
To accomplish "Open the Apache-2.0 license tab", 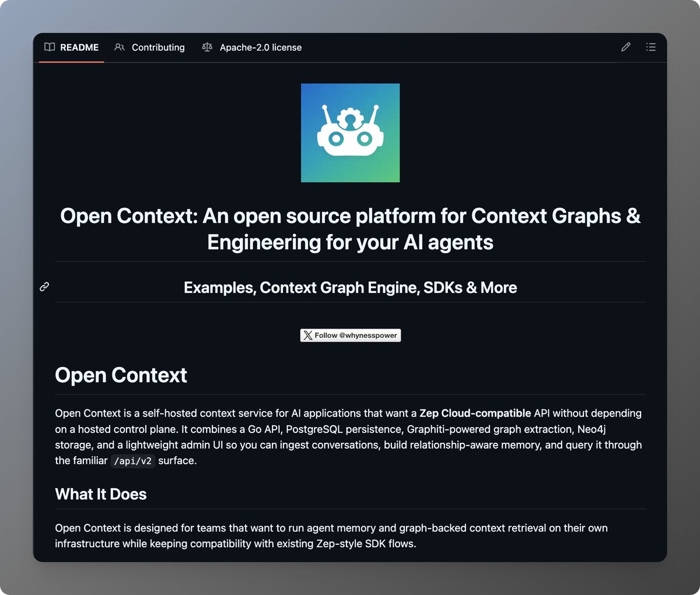I will pos(252,47).
